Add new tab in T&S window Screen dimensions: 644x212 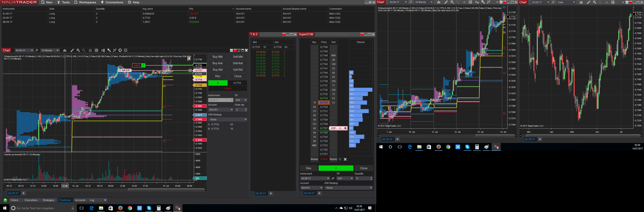click(271, 194)
